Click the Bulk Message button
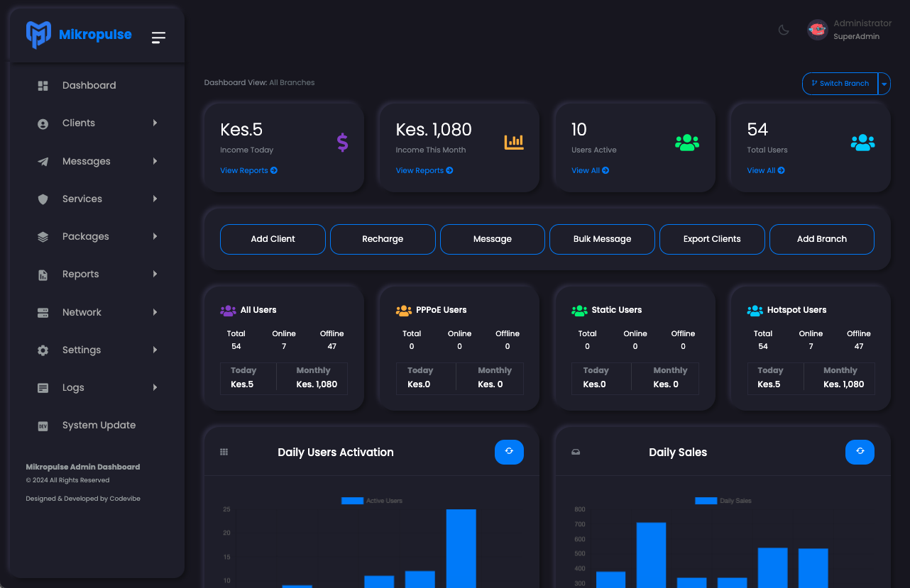Screen dimensions: 910x588 pos(602,239)
